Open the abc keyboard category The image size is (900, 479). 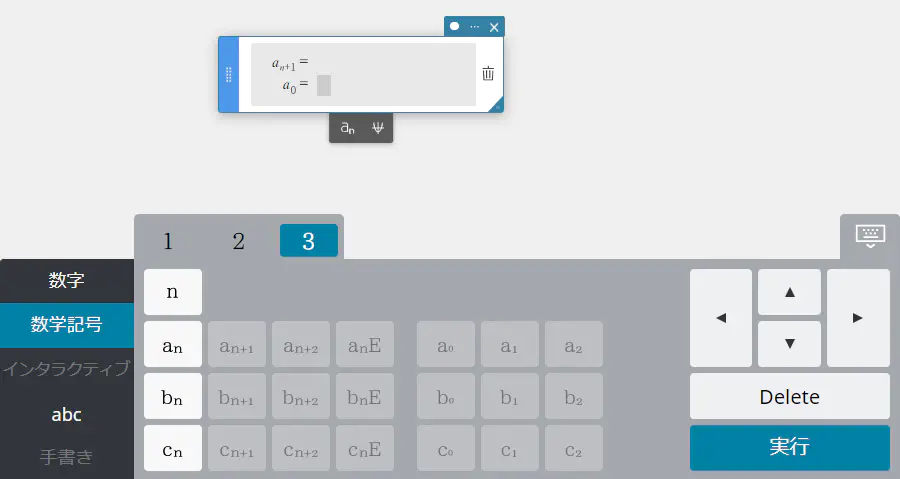66,414
